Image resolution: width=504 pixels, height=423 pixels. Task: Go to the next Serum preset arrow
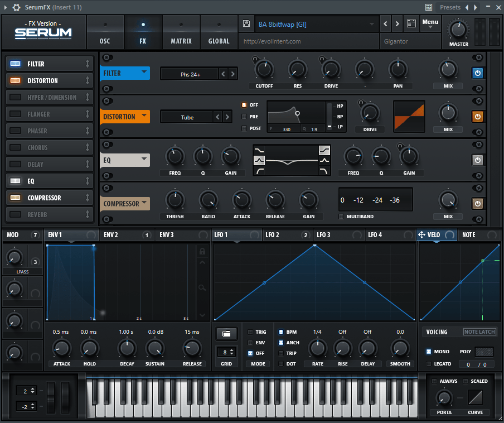(x=398, y=23)
